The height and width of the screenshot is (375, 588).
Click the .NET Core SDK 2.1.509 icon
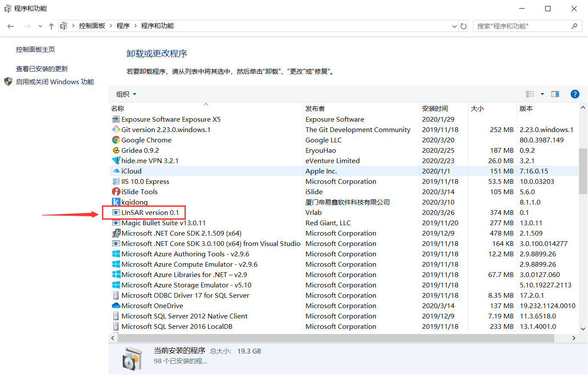point(116,233)
